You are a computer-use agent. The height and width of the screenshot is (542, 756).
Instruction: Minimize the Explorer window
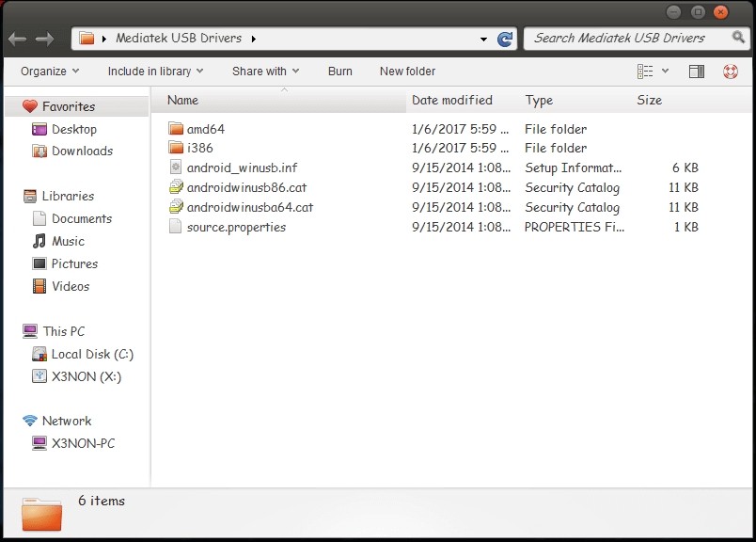pos(673,11)
